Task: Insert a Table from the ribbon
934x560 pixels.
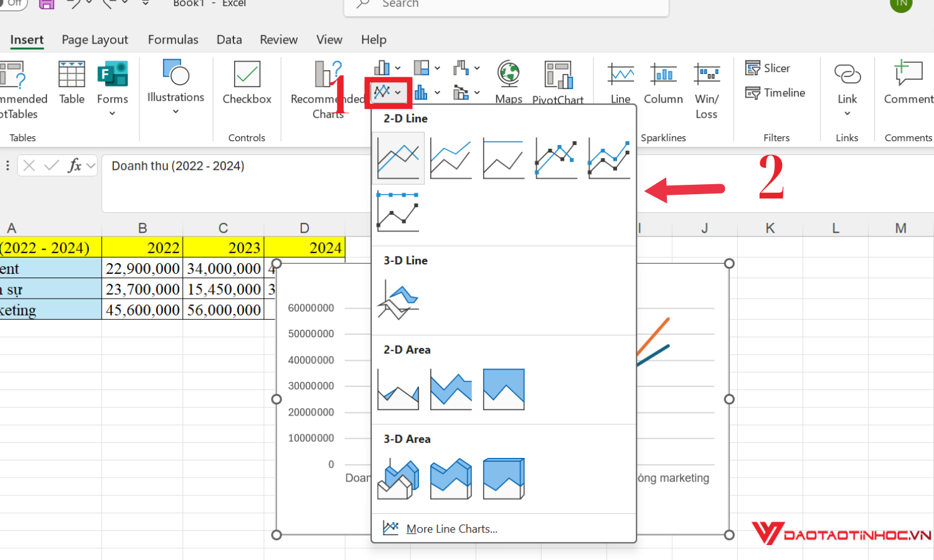Action: pyautogui.click(x=72, y=83)
